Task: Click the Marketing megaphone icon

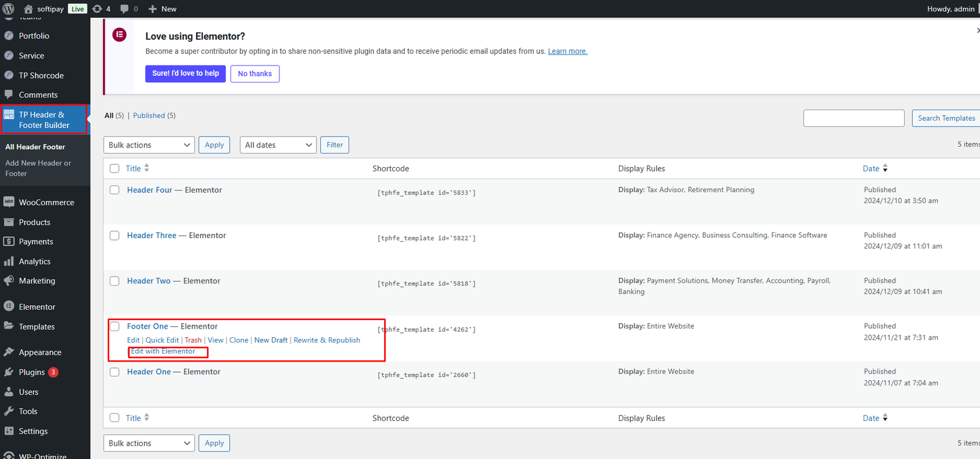Action: point(9,281)
